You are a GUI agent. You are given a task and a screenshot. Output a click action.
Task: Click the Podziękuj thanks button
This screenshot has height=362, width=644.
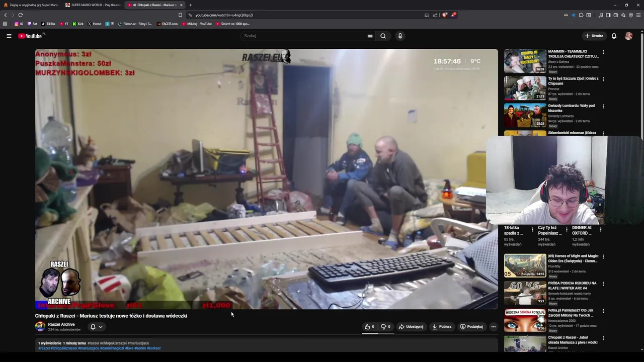[x=471, y=327]
